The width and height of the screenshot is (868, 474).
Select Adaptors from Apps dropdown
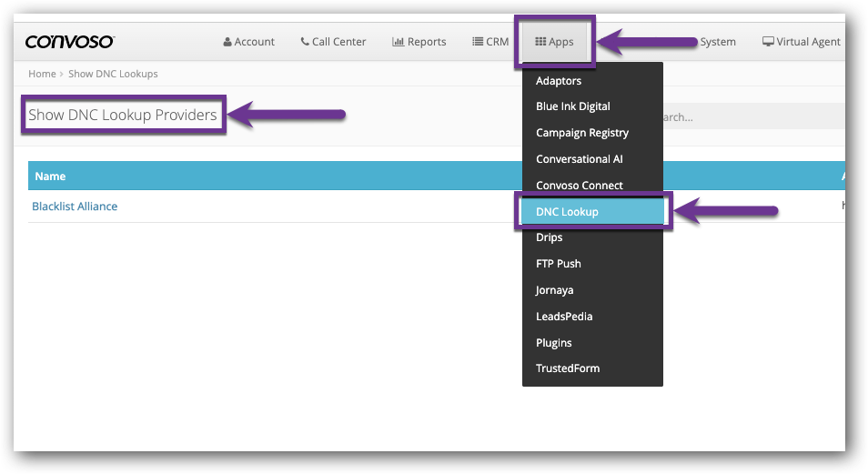point(592,81)
